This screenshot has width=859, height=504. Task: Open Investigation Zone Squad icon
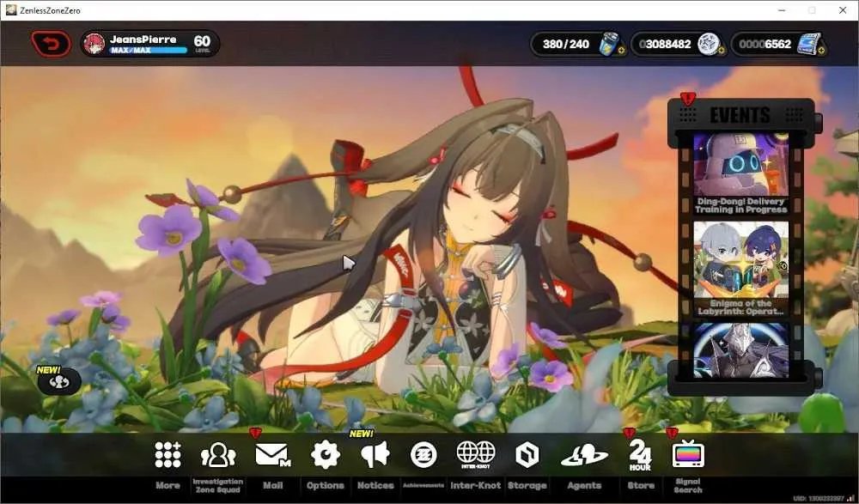tap(218, 455)
